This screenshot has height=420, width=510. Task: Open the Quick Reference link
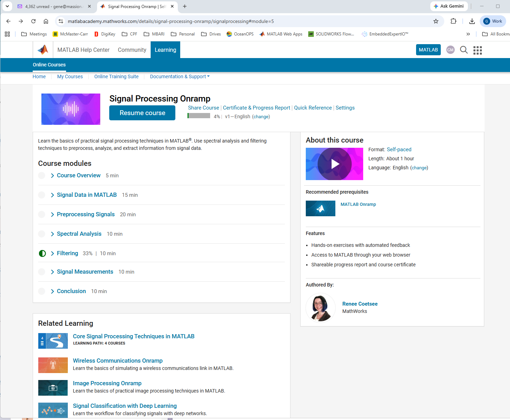(x=313, y=108)
